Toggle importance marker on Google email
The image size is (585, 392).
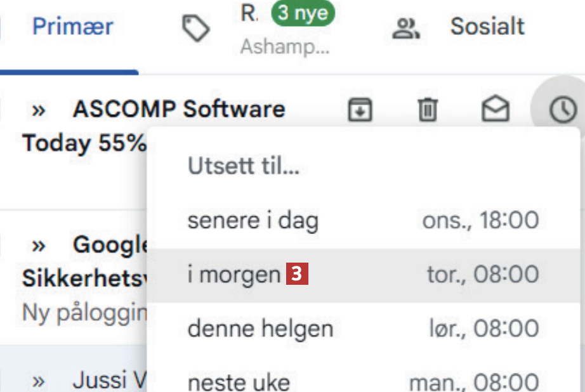pos(39,244)
